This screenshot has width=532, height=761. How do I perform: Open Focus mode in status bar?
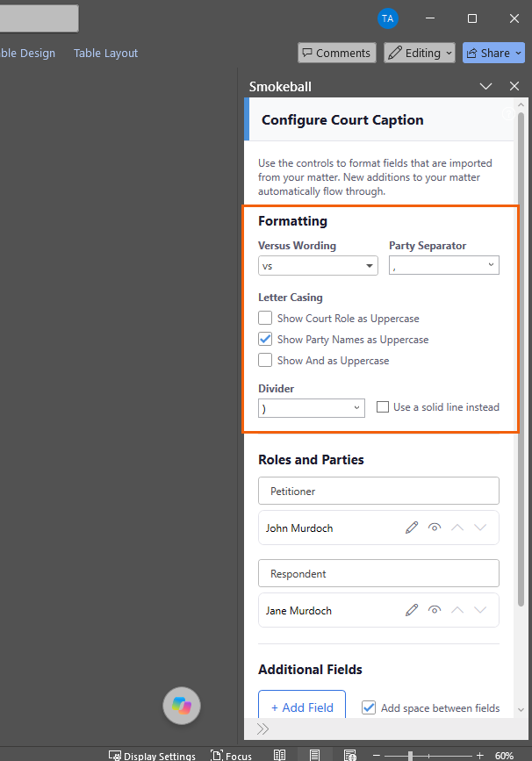coord(232,756)
